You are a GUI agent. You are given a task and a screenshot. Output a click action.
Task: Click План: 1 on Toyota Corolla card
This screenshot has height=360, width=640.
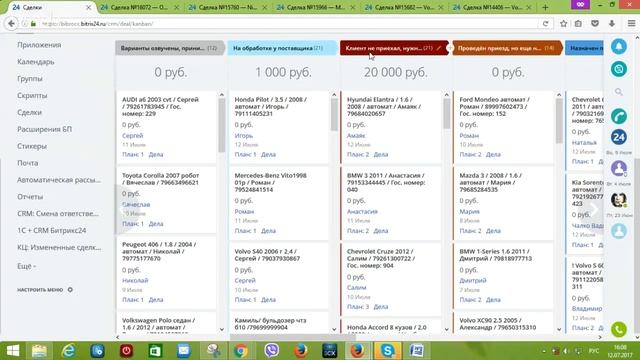tap(133, 224)
